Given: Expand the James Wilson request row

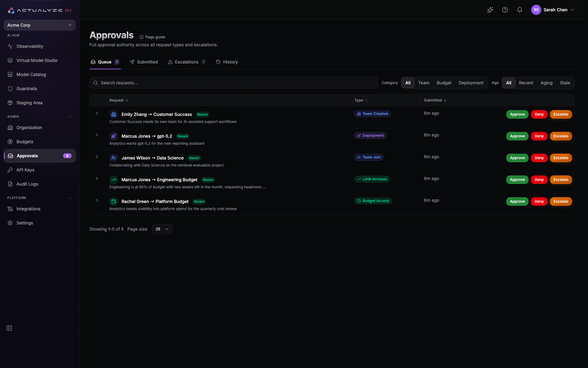Looking at the screenshot, I should pyautogui.click(x=97, y=157).
